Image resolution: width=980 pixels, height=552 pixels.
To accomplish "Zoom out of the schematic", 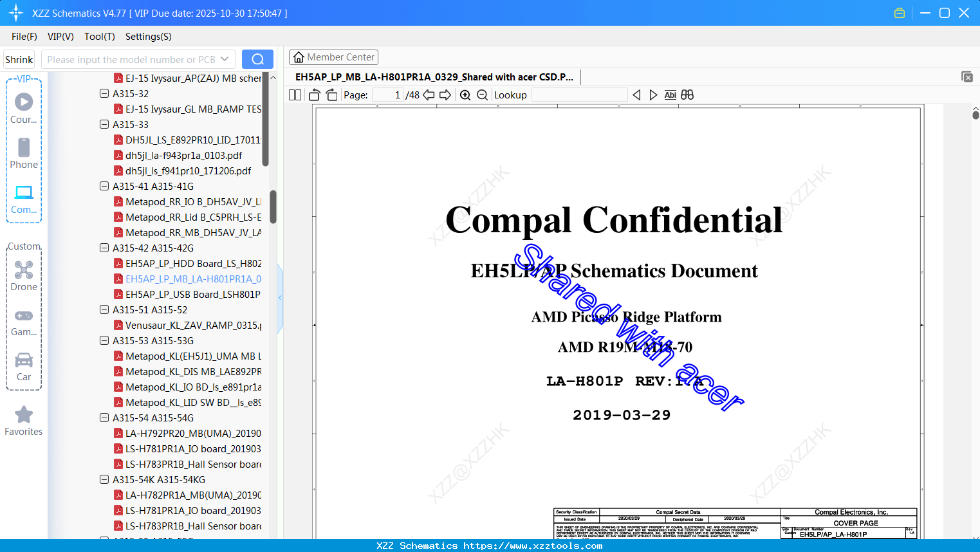I will (483, 95).
